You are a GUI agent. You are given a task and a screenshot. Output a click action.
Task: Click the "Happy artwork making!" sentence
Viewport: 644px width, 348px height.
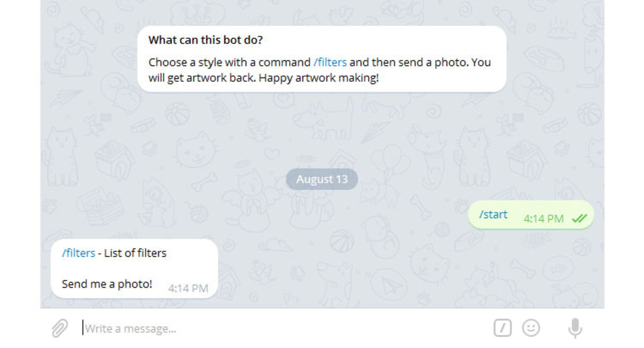coord(319,78)
